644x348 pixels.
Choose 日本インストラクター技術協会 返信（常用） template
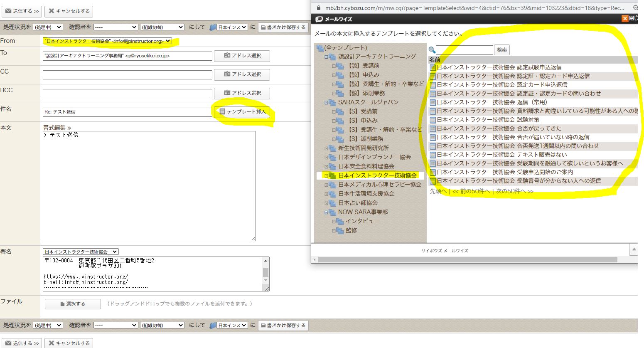click(x=492, y=102)
